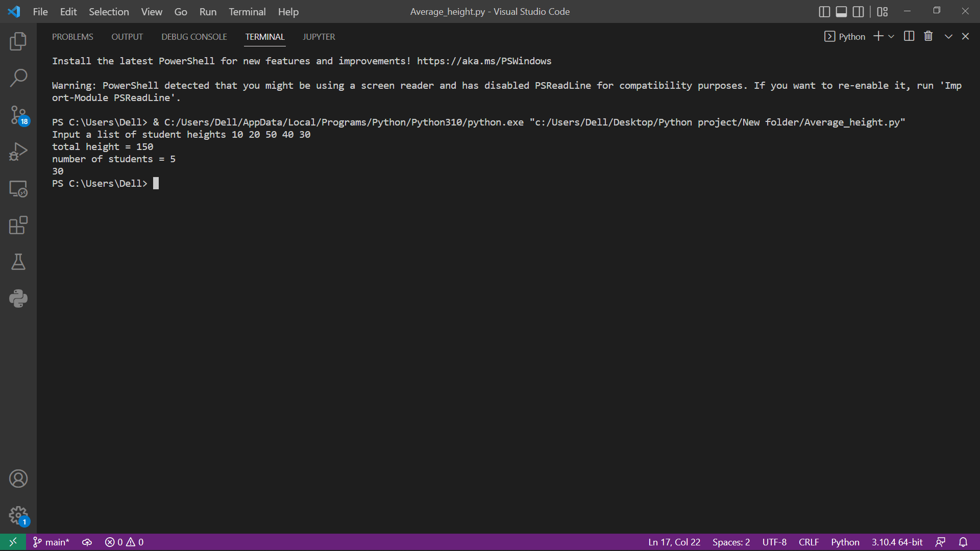Open the Explorer view in the activity bar
980x551 pixels.
pyautogui.click(x=18, y=42)
